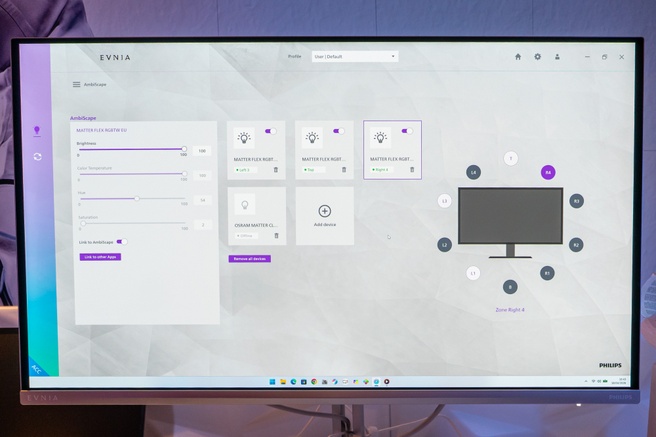656x437 pixels.
Task: Delete the OSRAM device with trash icon
Action: (276, 235)
